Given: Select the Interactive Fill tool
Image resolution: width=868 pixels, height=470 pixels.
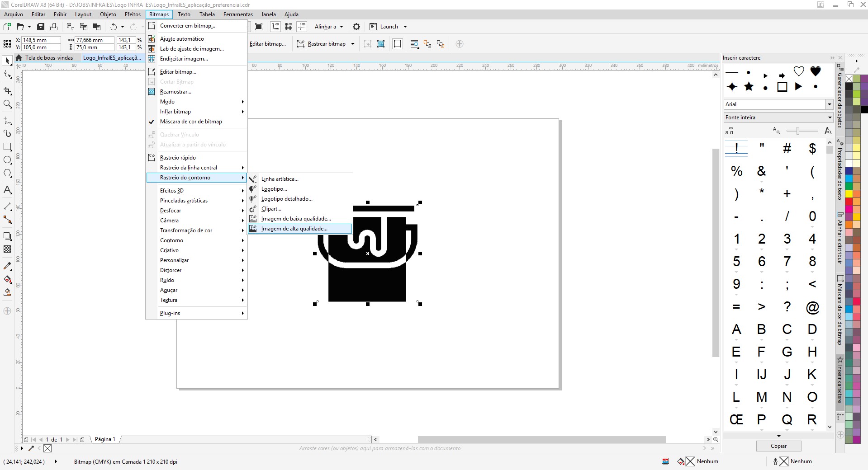Looking at the screenshot, I should coord(7,279).
